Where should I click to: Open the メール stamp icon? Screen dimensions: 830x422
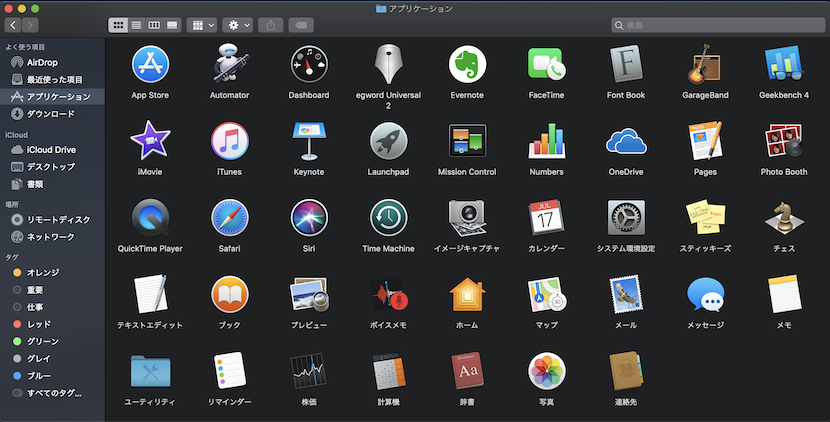point(626,294)
